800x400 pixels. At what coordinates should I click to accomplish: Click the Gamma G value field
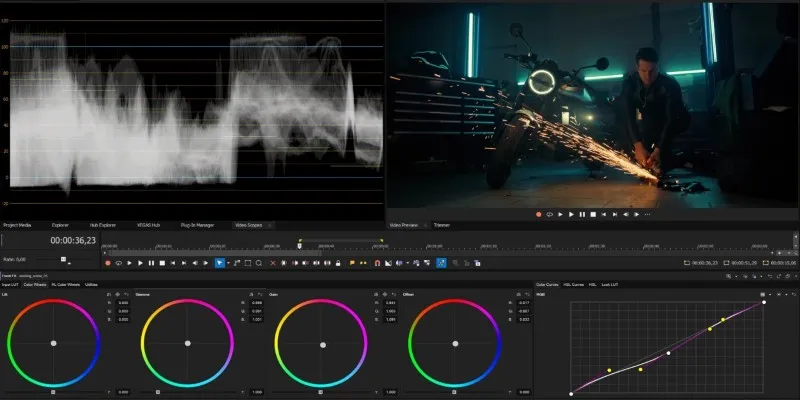257,311
